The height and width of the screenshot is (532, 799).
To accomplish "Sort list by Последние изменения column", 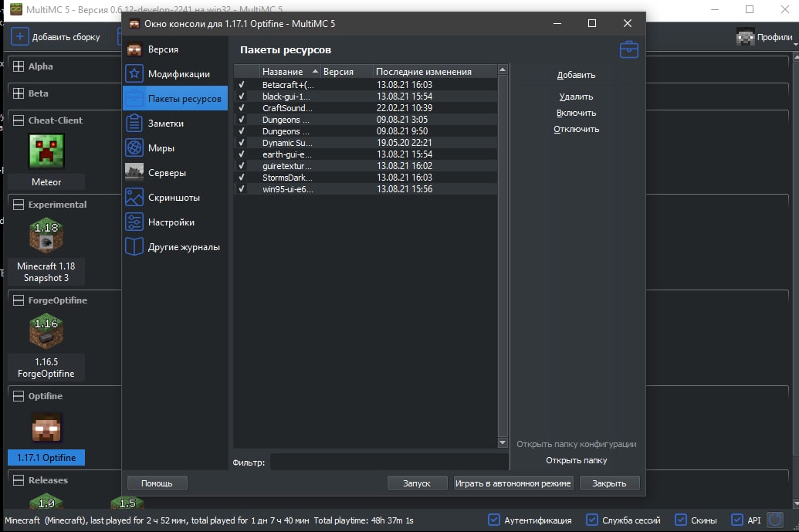I will tap(435, 71).
